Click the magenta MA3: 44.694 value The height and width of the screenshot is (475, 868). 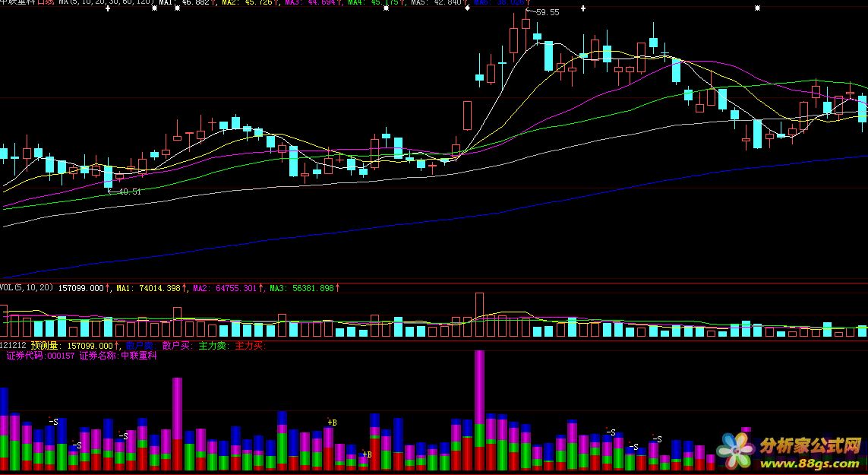[311, 2]
